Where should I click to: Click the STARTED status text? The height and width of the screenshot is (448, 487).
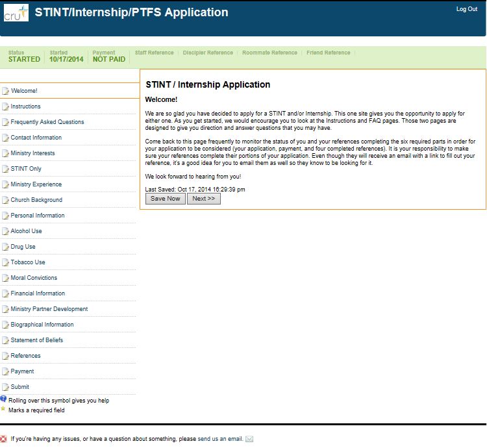tap(24, 59)
